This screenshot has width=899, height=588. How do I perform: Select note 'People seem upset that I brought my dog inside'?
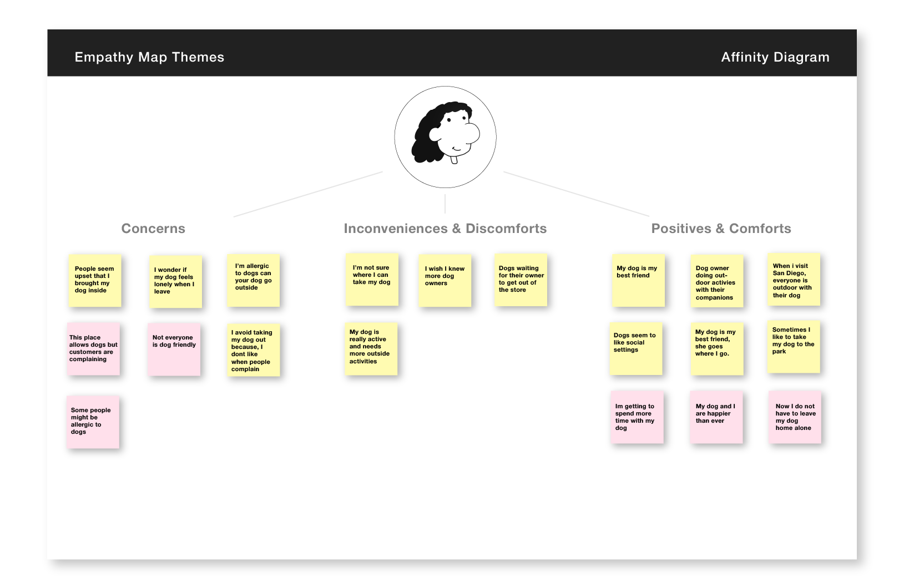pos(95,281)
